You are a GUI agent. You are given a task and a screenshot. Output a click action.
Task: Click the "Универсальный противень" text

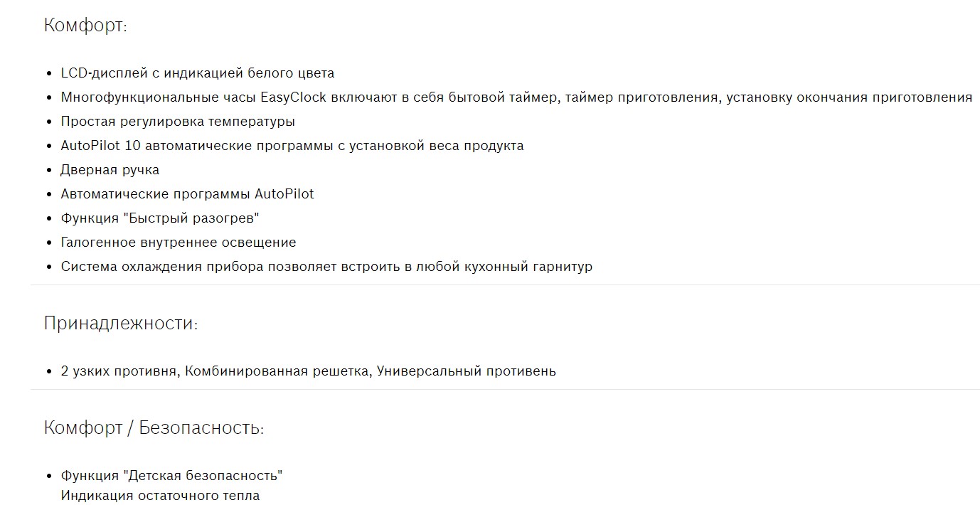467,371
